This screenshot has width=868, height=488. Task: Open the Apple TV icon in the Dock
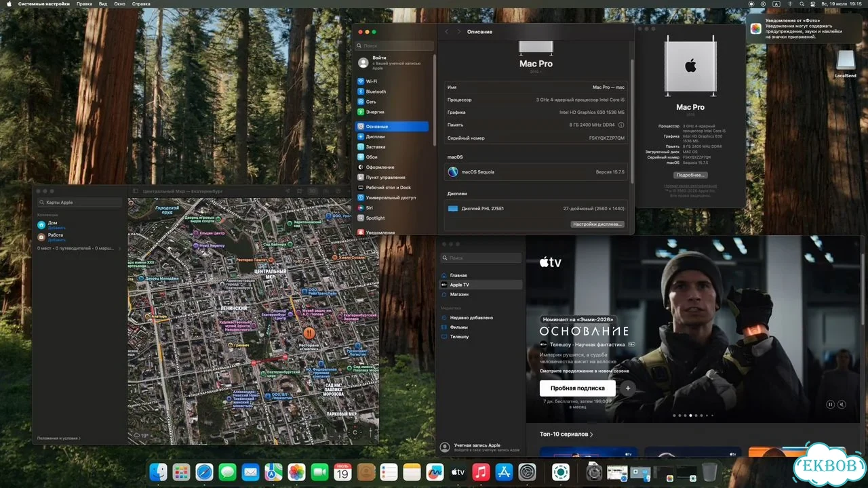click(x=458, y=472)
